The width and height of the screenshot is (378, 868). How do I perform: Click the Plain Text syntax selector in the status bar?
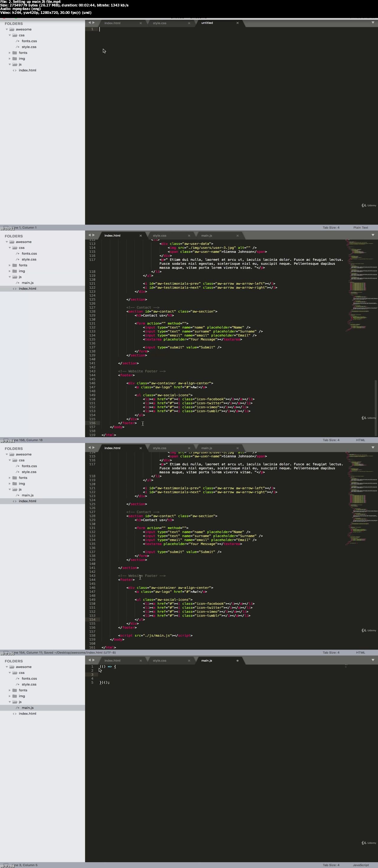(361, 228)
